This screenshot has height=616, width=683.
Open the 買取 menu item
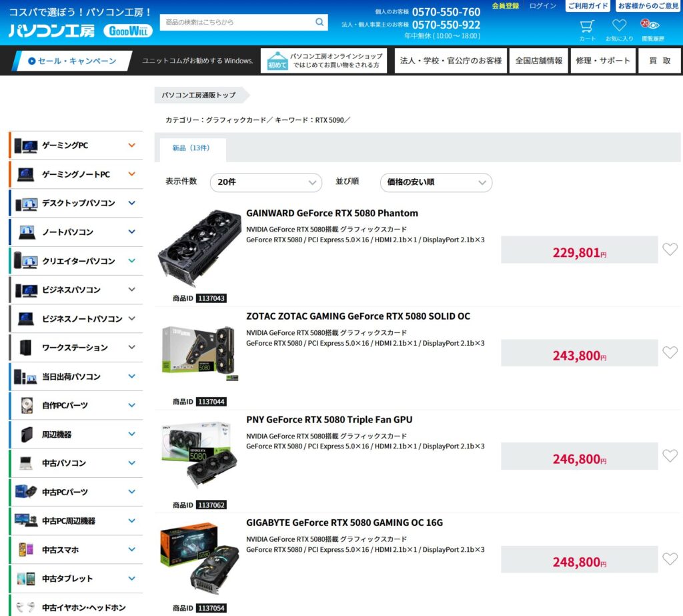[660, 61]
